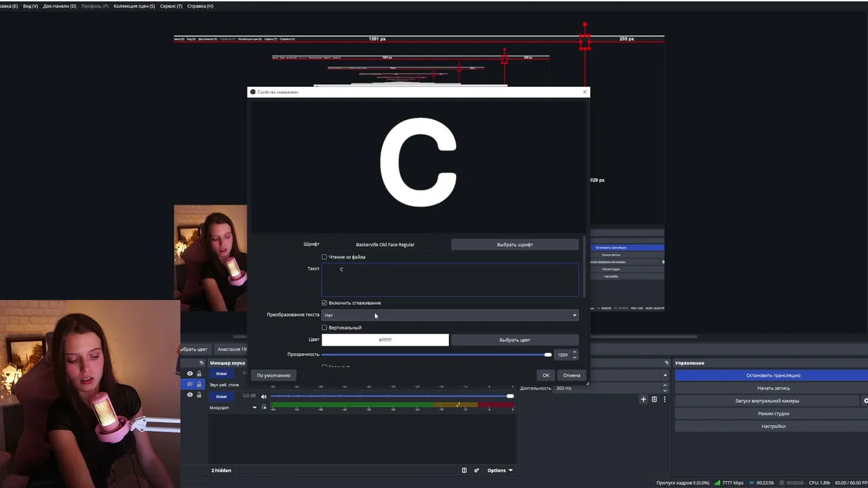Click into the Текст input box

pos(450,280)
